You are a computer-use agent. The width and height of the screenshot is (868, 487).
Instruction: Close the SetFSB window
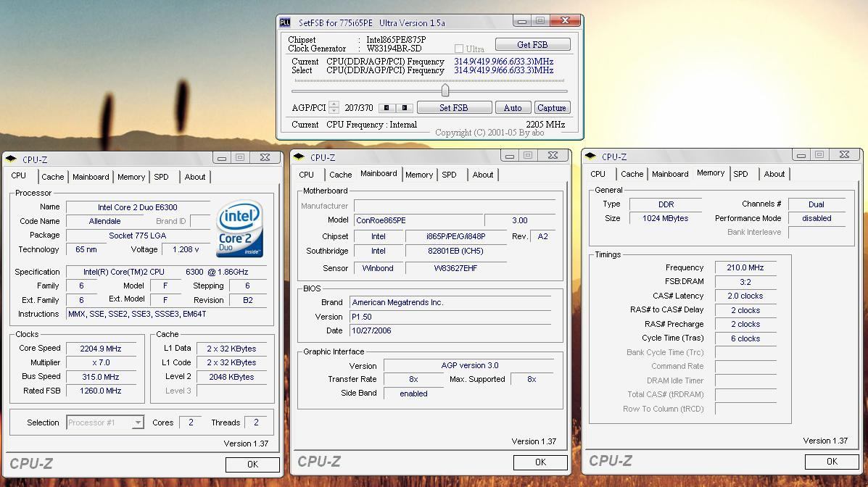[x=565, y=21]
